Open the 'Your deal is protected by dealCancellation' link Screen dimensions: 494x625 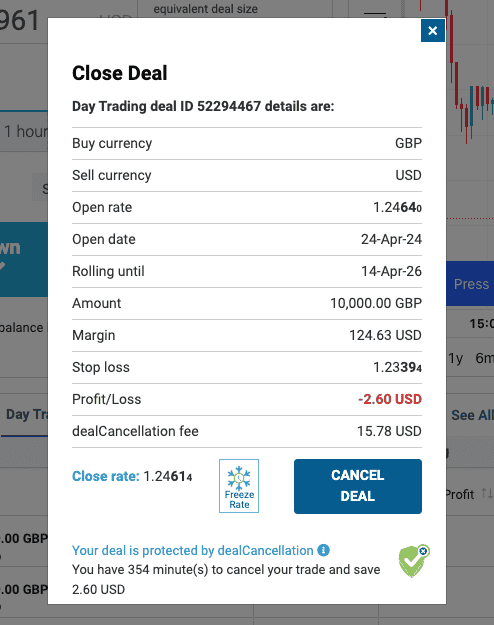pos(193,550)
